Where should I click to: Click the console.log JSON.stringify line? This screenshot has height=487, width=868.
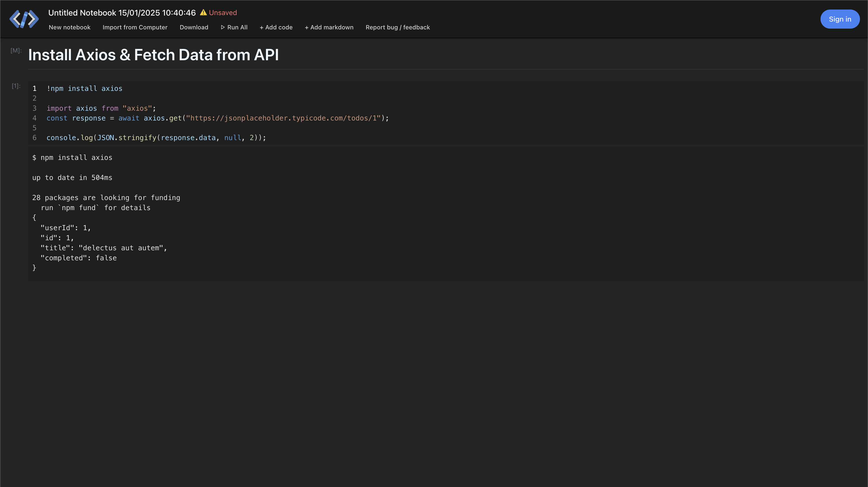pyautogui.click(x=156, y=138)
